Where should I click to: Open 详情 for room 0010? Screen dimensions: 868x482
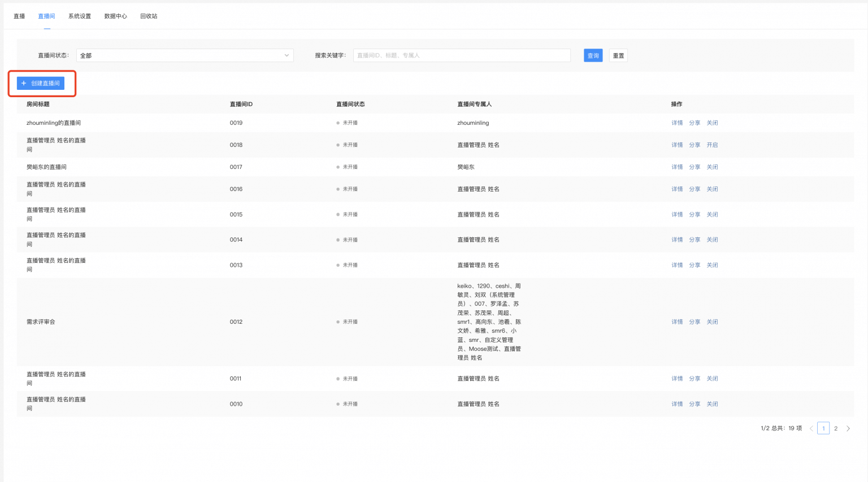pos(677,404)
